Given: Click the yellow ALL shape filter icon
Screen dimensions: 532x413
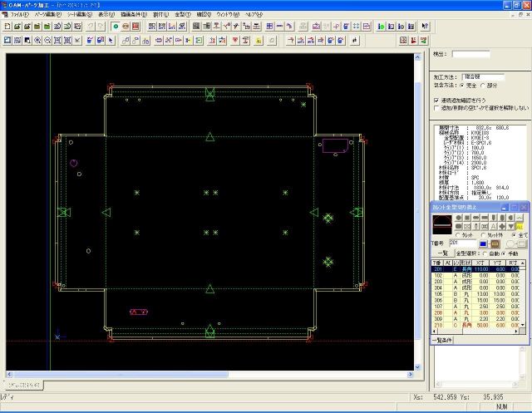Looking at the screenshot, I should pyautogui.click(x=520, y=226).
